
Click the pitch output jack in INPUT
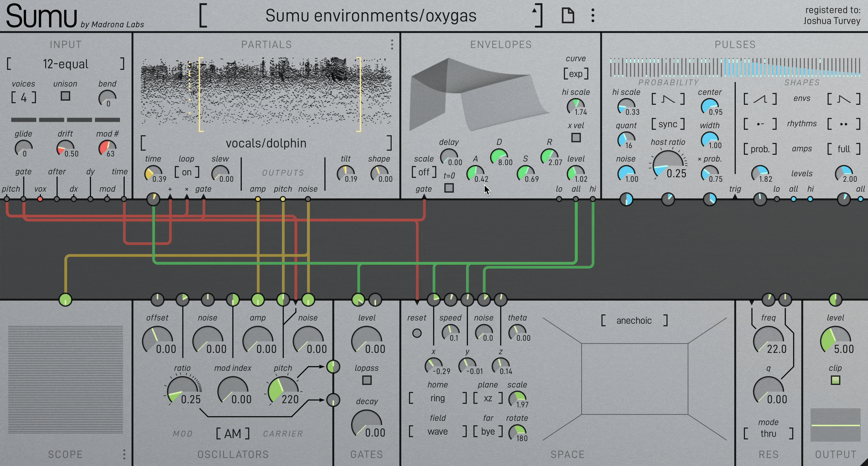(7, 199)
